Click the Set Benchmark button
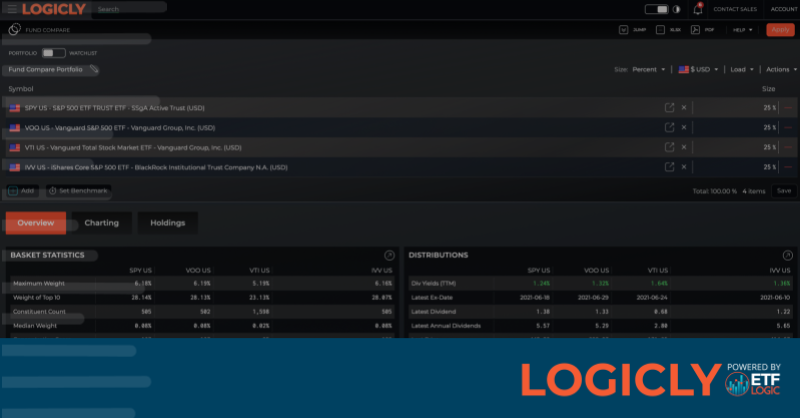The width and height of the screenshot is (800, 418). 78,190
